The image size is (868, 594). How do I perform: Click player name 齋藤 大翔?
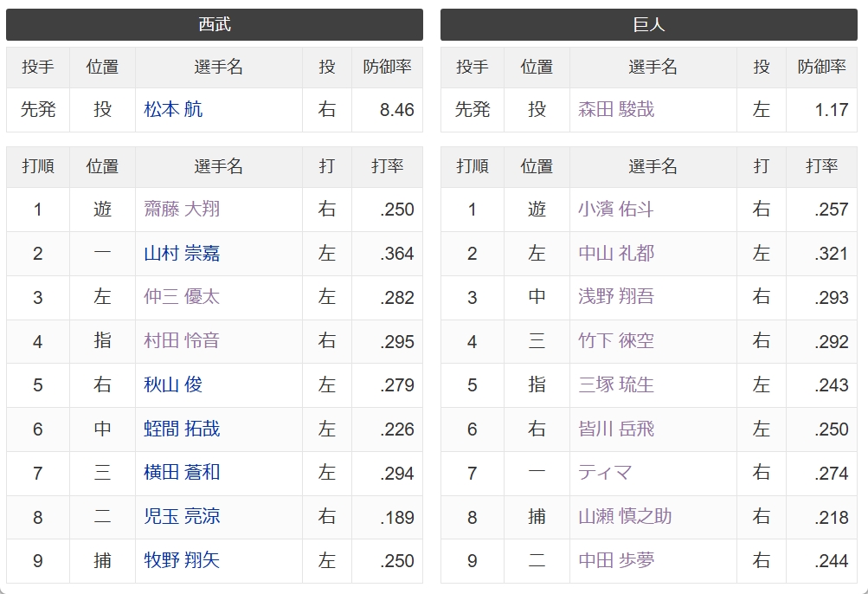[182, 209]
